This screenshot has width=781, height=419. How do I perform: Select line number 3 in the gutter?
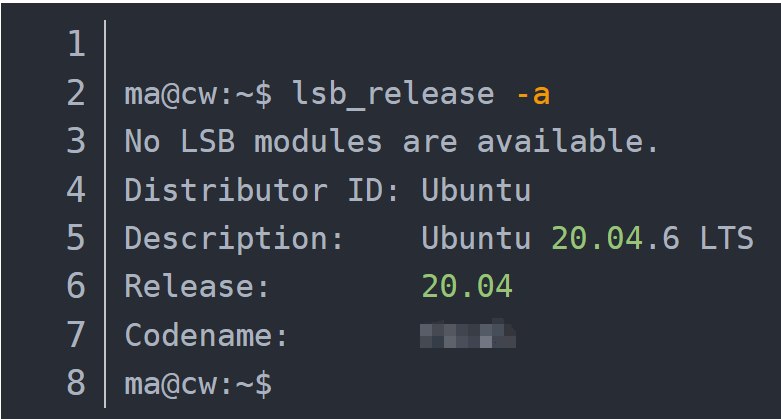click(x=76, y=142)
